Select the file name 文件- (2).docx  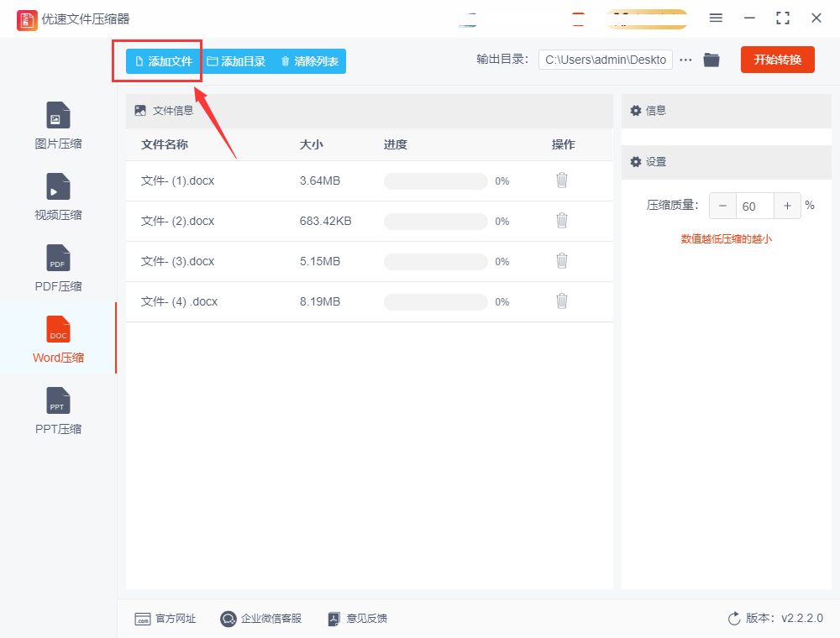pos(177,221)
